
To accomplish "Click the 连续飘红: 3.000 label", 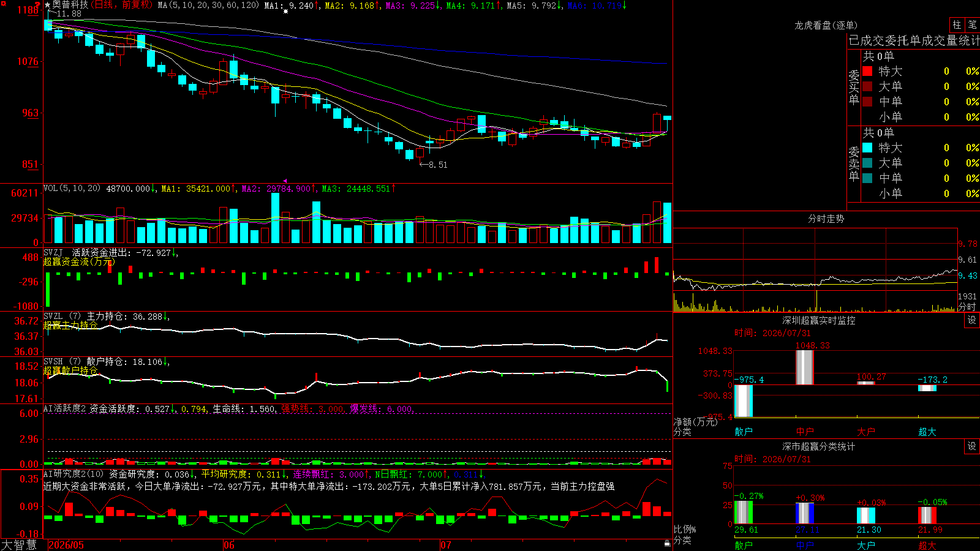I will click(x=331, y=474).
